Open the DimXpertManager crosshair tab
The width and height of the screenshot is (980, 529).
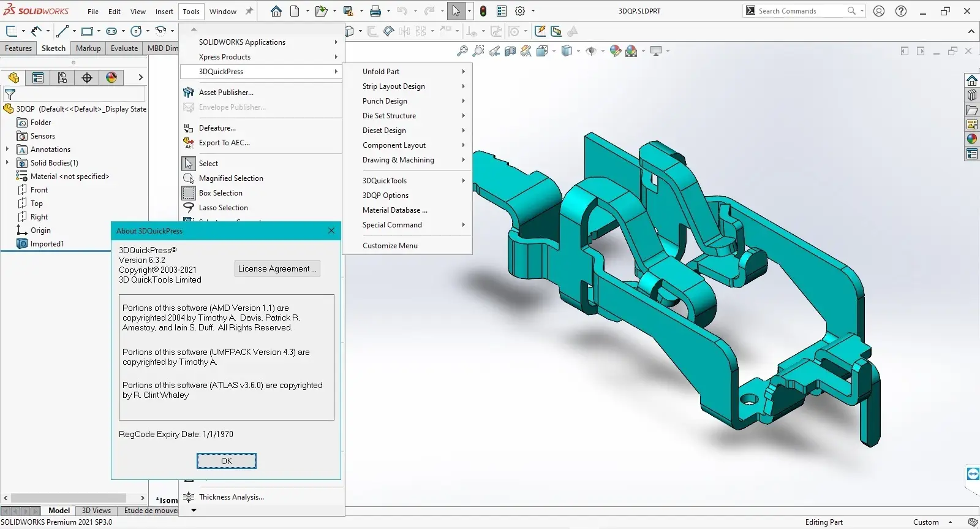[x=87, y=78]
